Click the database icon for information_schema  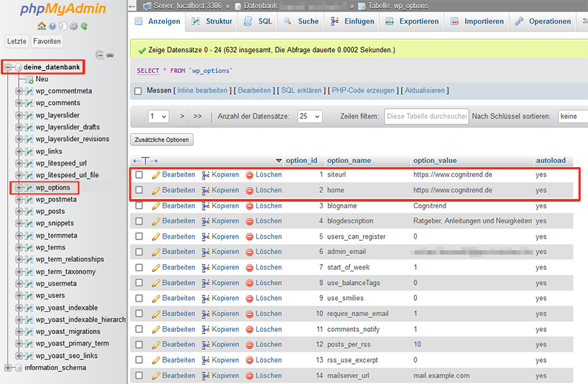tap(18, 367)
